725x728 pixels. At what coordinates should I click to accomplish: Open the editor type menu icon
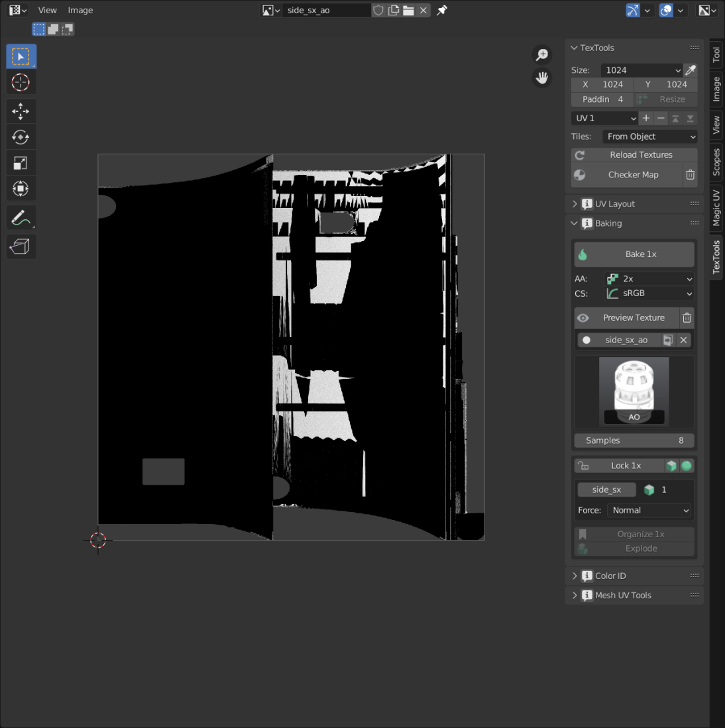coord(18,10)
